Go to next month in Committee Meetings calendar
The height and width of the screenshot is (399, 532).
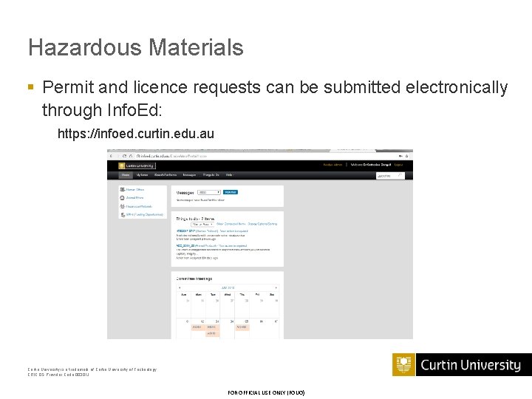click(x=276, y=287)
